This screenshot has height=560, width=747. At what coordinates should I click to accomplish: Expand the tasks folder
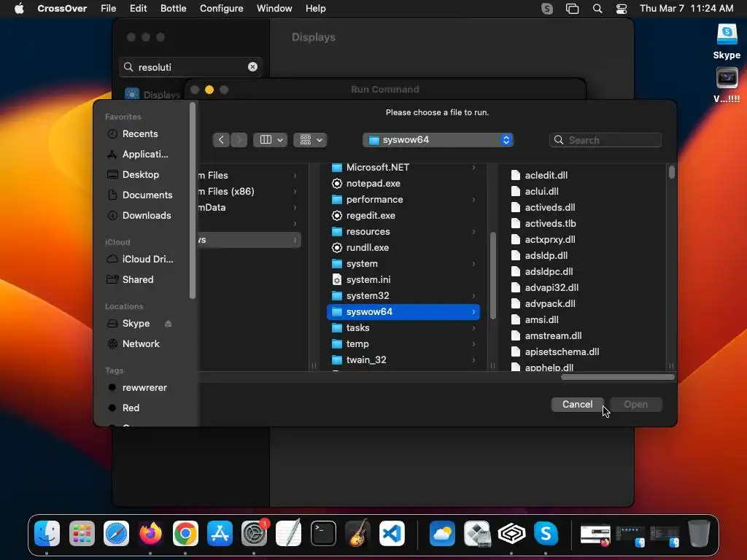point(473,328)
